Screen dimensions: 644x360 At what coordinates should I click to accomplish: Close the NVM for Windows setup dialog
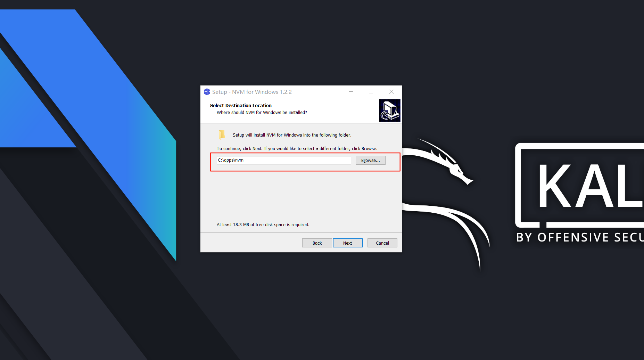pos(391,92)
